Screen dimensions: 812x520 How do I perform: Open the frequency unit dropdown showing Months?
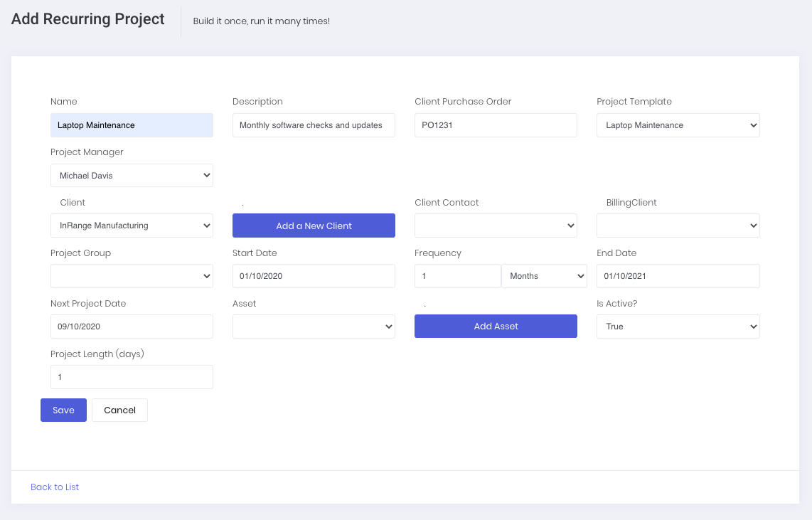pos(544,276)
